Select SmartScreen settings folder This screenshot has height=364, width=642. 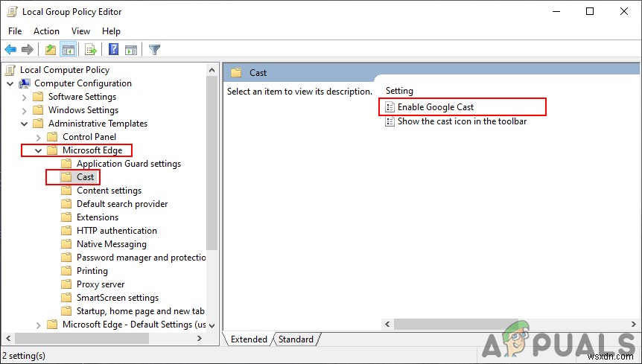coord(118,298)
